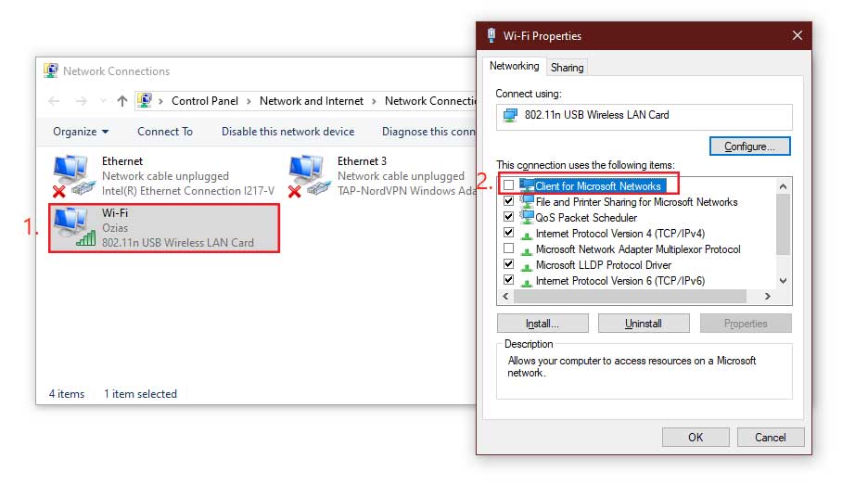Click the TAP-NordVPN Windows Adapter text
Image resolution: width=868 pixels, height=484 pixels.
click(407, 191)
